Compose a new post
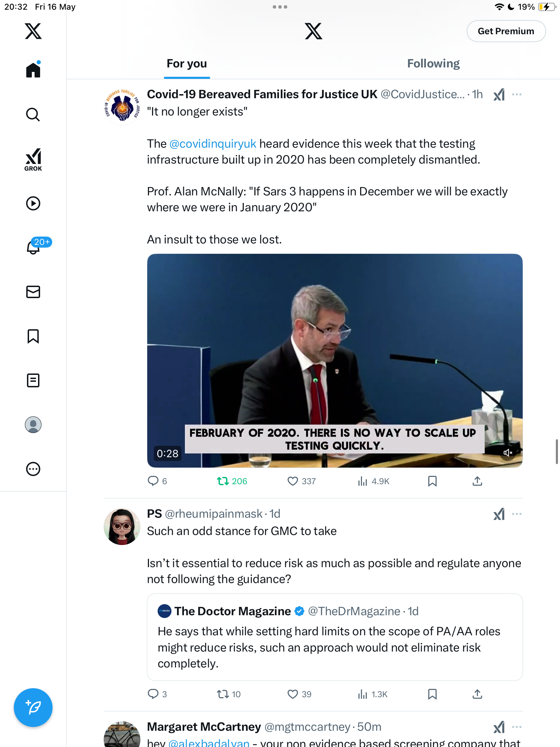 (33, 708)
